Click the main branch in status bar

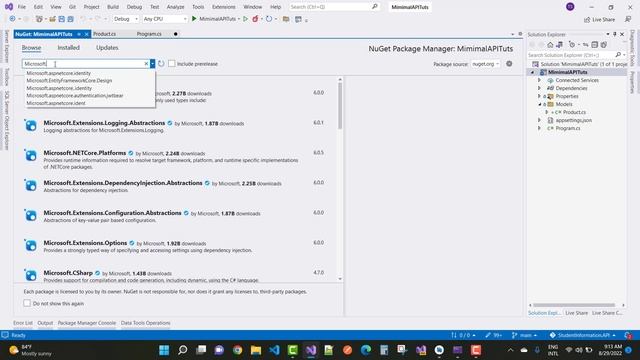pyautogui.click(x=524, y=335)
